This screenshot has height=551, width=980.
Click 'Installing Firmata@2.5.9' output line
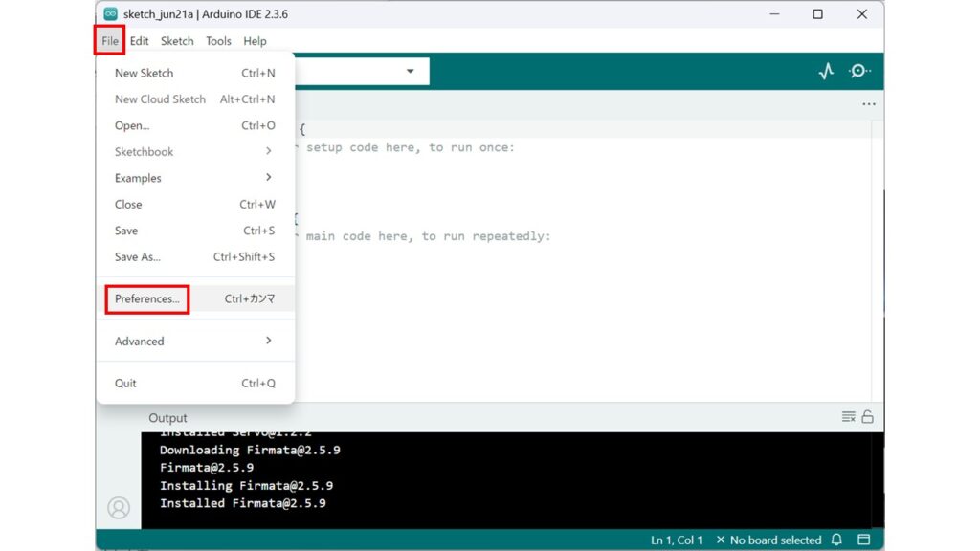pos(246,485)
